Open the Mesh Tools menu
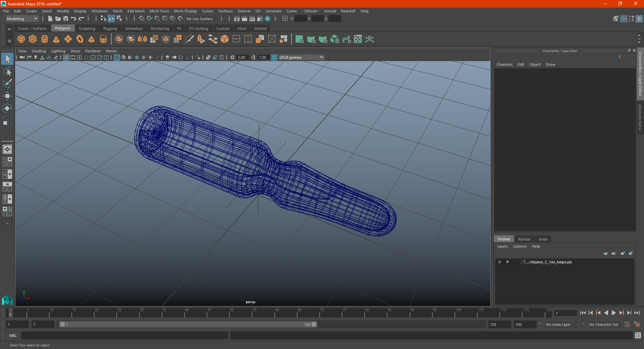The image size is (644, 349). [159, 11]
